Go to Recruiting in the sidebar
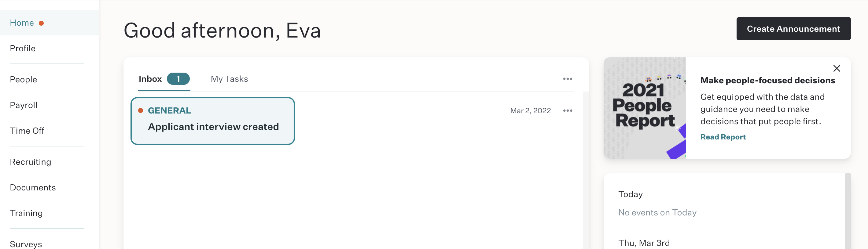The image size is (868, 249). click(30, 162)
